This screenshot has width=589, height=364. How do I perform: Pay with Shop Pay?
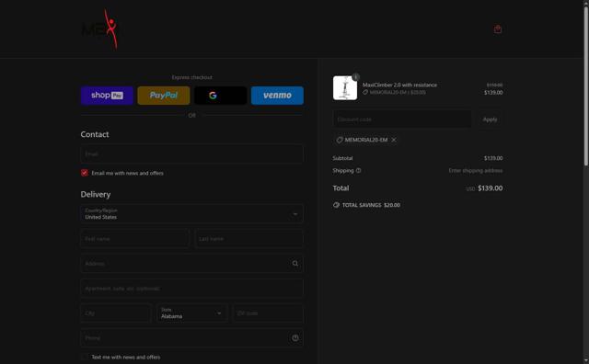pyautogui.click(x=107, y=96)
